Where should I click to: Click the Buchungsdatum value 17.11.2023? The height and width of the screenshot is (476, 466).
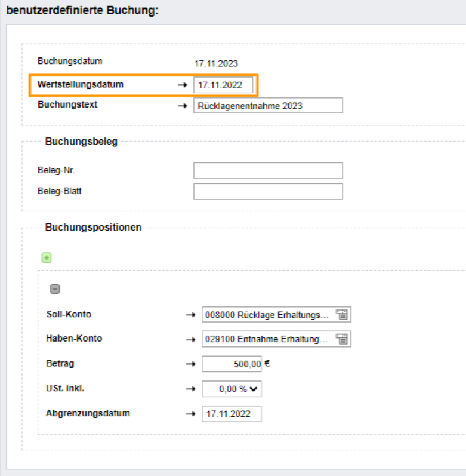point(216,63)
